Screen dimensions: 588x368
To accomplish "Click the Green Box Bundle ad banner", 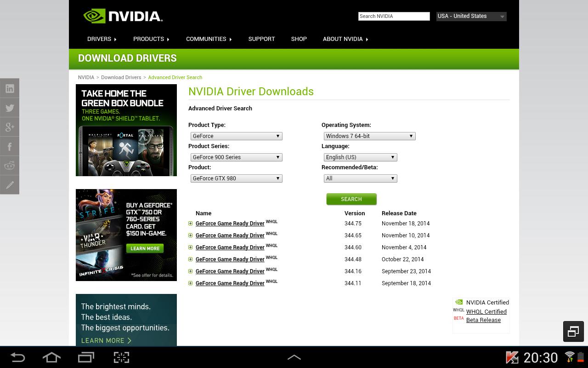I will (x=126, y=130).
